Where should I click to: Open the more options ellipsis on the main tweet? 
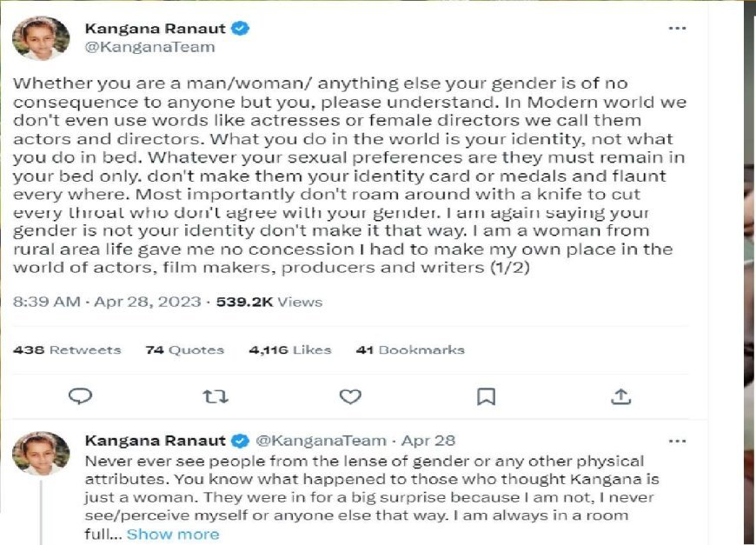pyautogui.click(x=677, y=27)
